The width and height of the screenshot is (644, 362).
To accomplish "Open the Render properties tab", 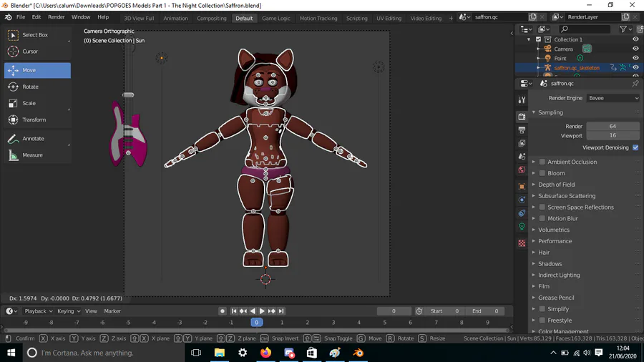I will pos(522,117).
